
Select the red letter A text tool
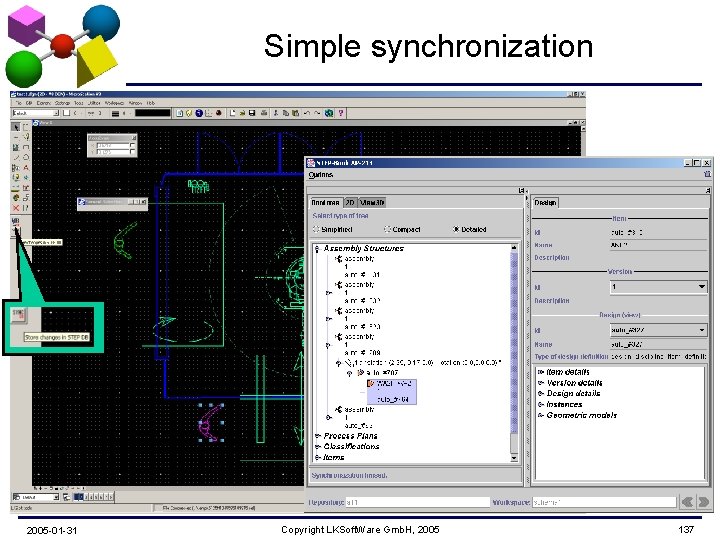click(x=26, y=168)
